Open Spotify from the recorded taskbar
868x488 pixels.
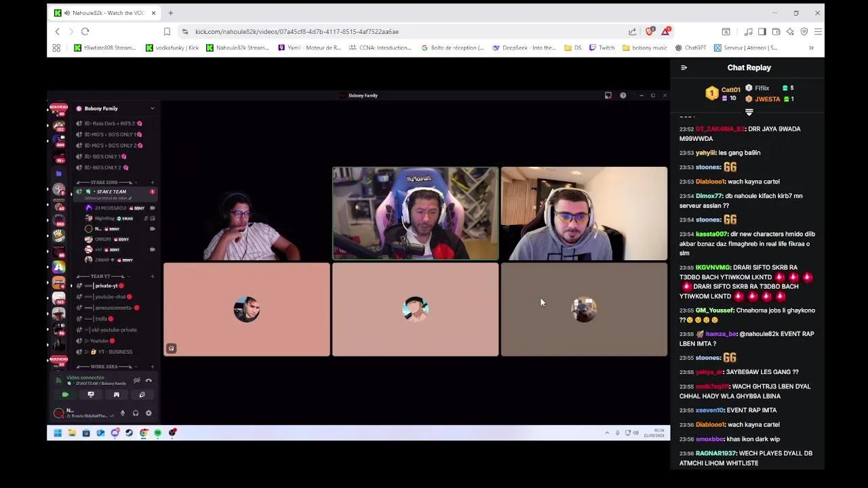(158, 433)
